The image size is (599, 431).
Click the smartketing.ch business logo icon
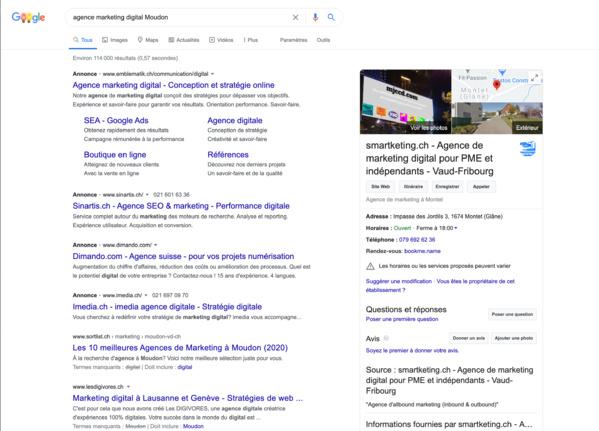tap(528, 148)
